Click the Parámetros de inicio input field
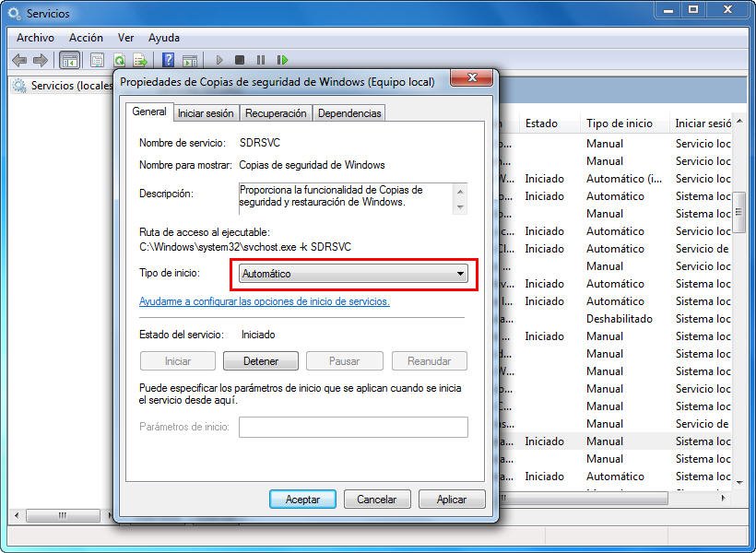 pyautogui.click(x=353, y=427)
